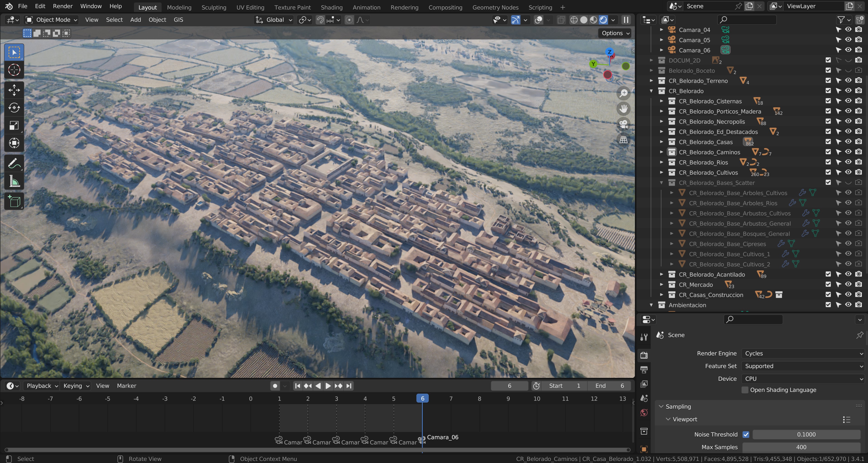Toggle camera view gizmo button
The image size is (868, 463).
pos(623,124)
